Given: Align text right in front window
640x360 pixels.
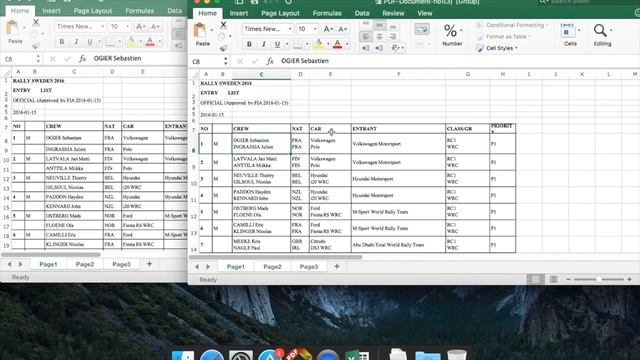Looking at the screenshot, I should (393, 37).
